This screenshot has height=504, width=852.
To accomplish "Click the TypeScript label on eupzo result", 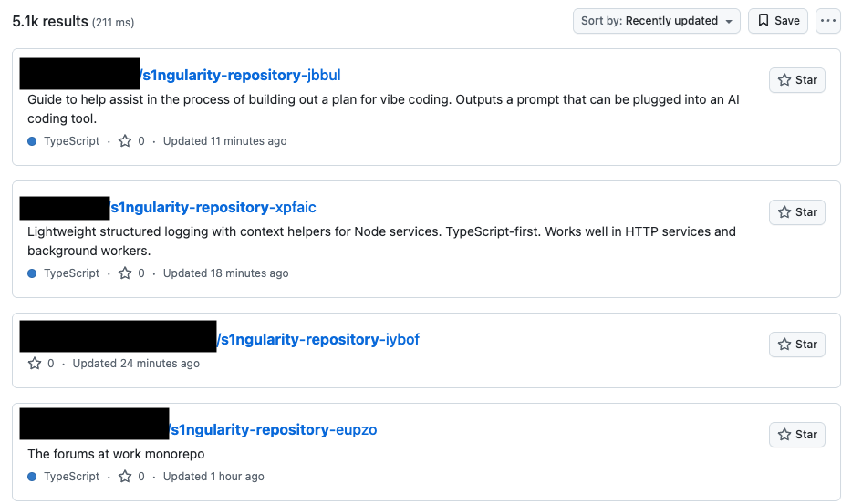I will coord(71,477).
